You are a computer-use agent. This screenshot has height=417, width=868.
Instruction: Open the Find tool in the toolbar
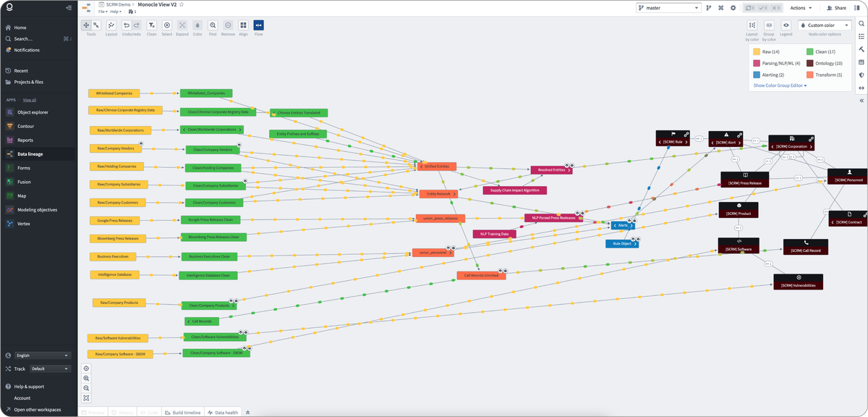[213, 25]
